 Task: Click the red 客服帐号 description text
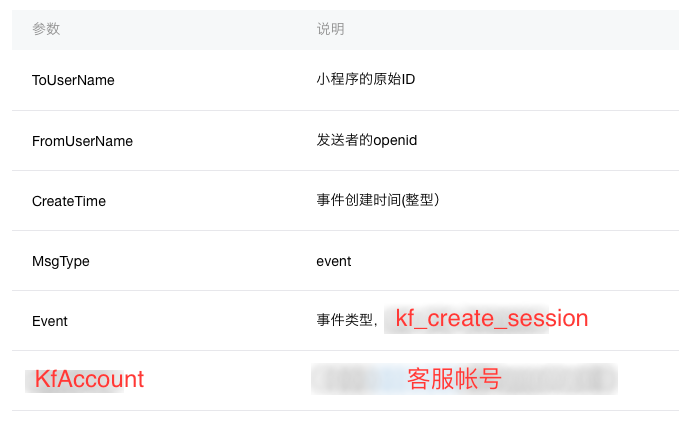(x=454, y=379)
